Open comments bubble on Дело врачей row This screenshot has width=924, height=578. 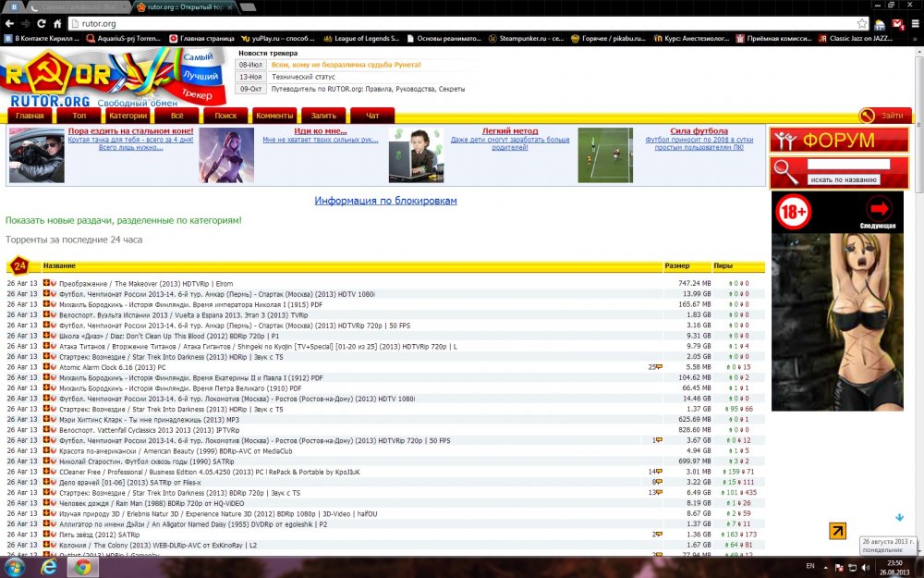pyautogui.click(x=660, y=483)
